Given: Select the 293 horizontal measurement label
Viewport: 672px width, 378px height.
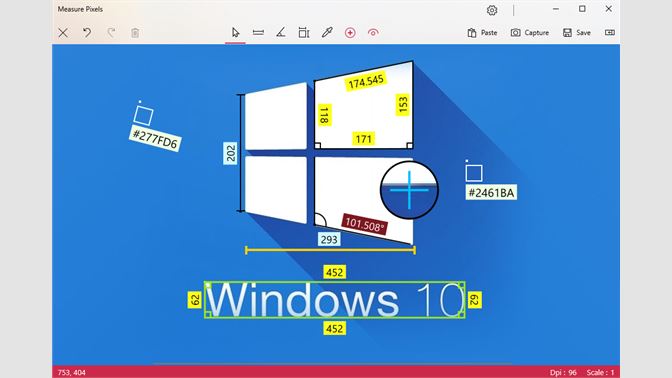Looking at the screenshot, I should (329, 239).
